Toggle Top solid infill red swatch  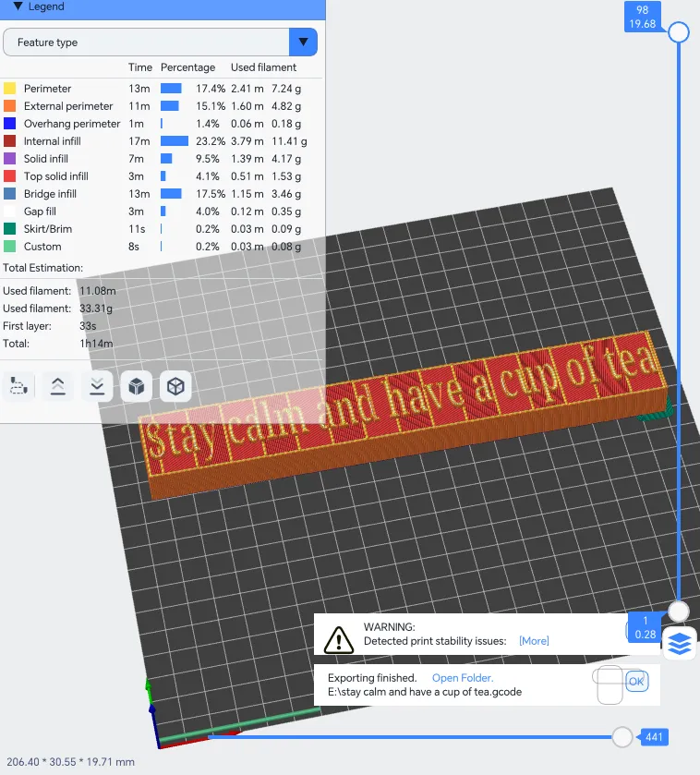9,176
